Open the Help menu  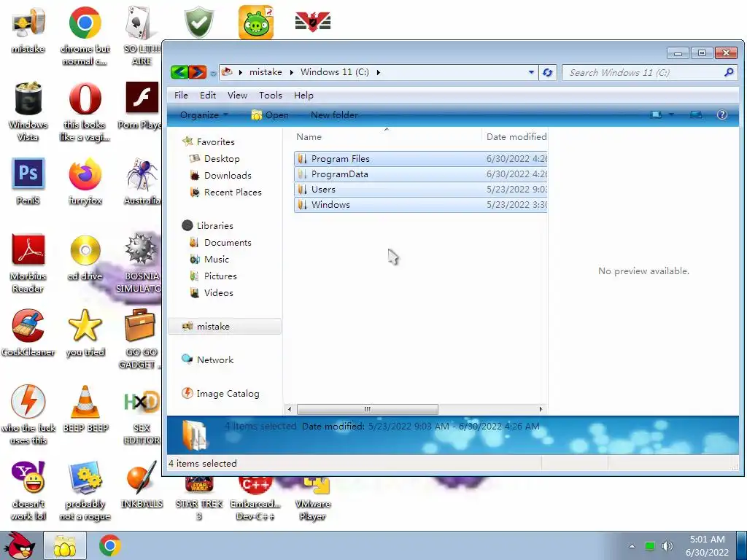[303, 96]
